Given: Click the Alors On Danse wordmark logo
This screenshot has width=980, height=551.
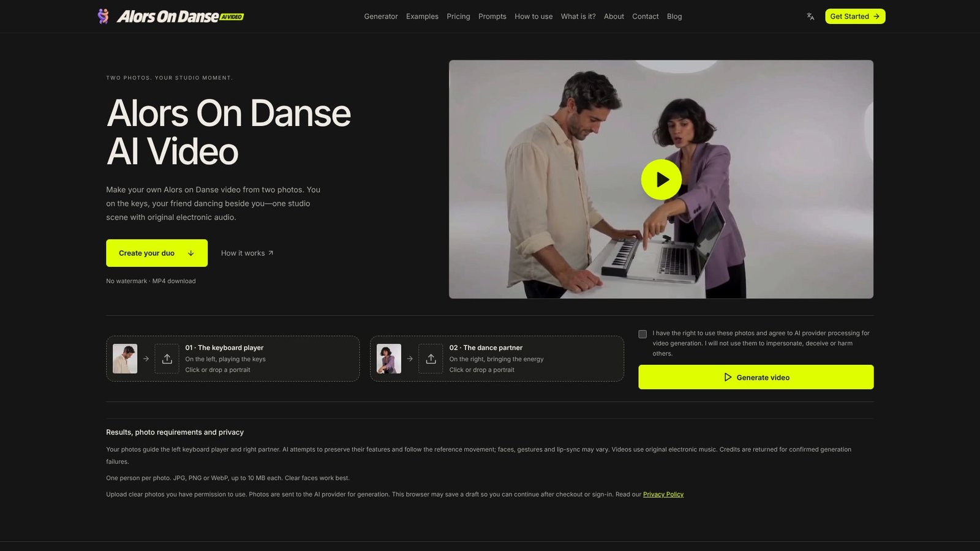Looking at the screenshot, I should [181, 17].
